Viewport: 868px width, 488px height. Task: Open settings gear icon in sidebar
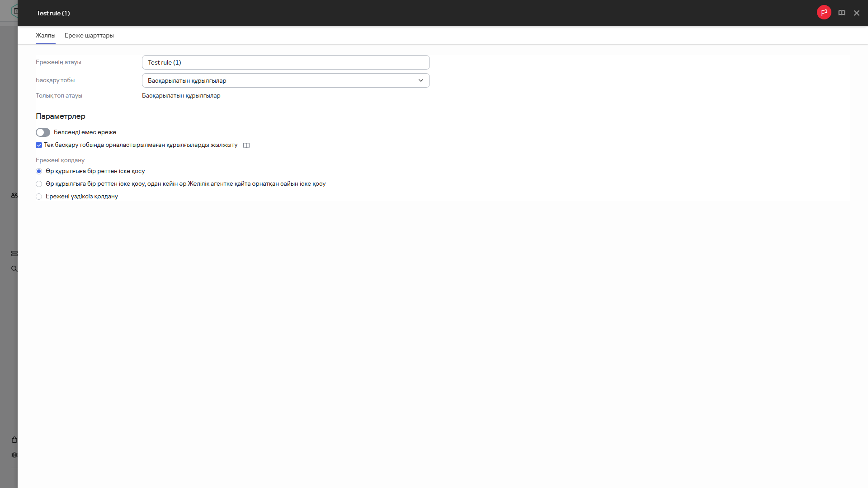pos(14,455)
